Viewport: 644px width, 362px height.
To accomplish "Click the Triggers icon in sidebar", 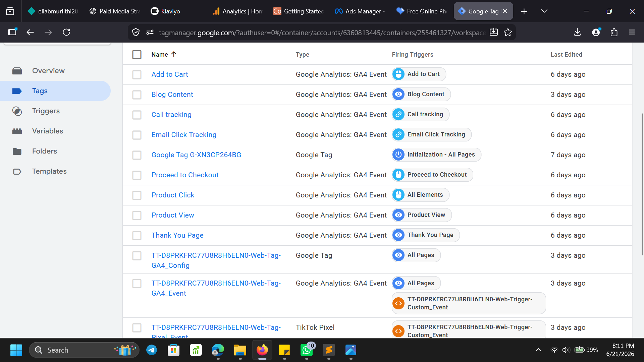I will coord(17,111).
